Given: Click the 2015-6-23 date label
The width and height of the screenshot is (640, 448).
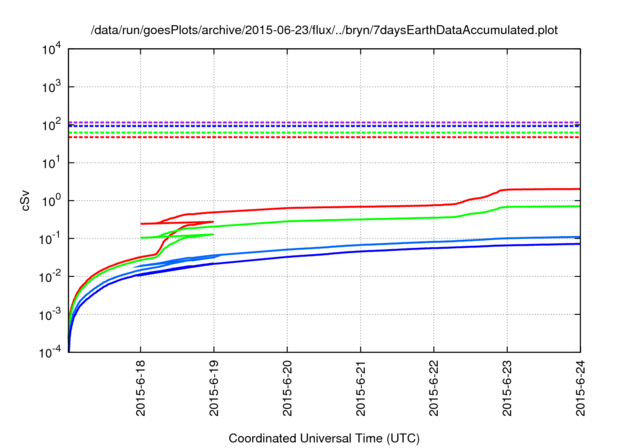Looking at the screenshot, I should [507, 388].
